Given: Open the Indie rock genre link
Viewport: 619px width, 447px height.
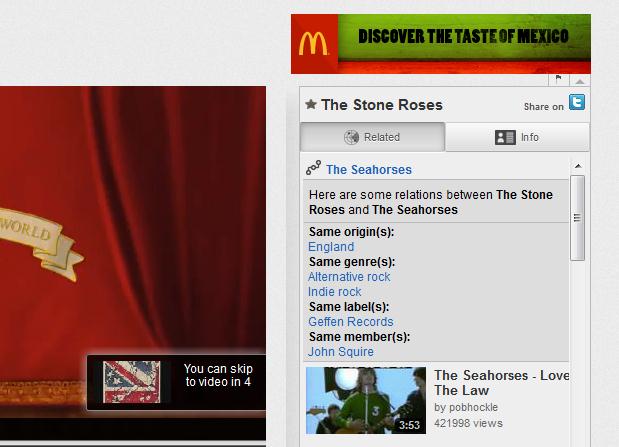Looking at the screenshot, I should (x=334, y=292).
